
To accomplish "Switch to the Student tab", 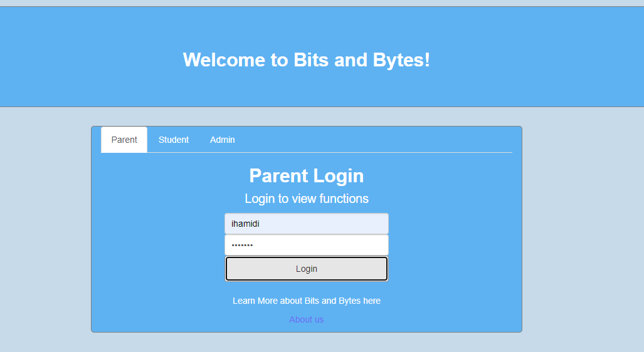I will tap(173, 140).
